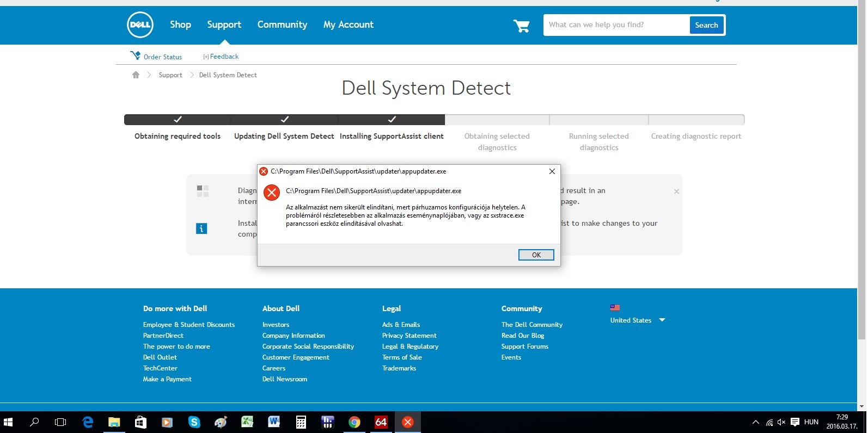This screenshot has width=868, height=433.
Task: Click the Order Status link
Action: pos(163,57)
